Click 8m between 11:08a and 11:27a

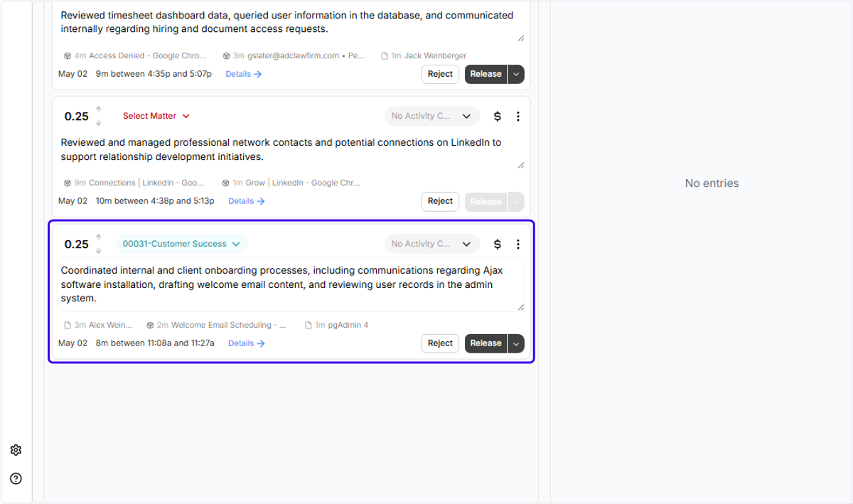click(155, 343)
